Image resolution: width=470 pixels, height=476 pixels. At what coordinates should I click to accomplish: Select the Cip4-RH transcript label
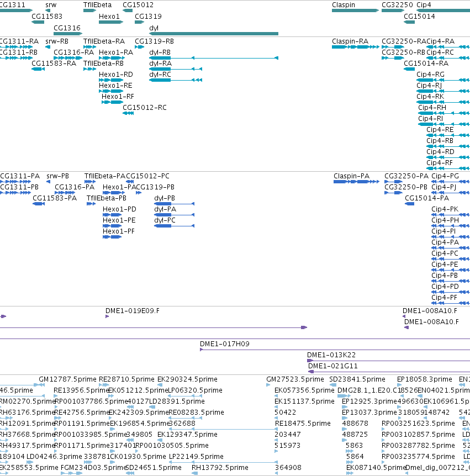tap(432, 108)
